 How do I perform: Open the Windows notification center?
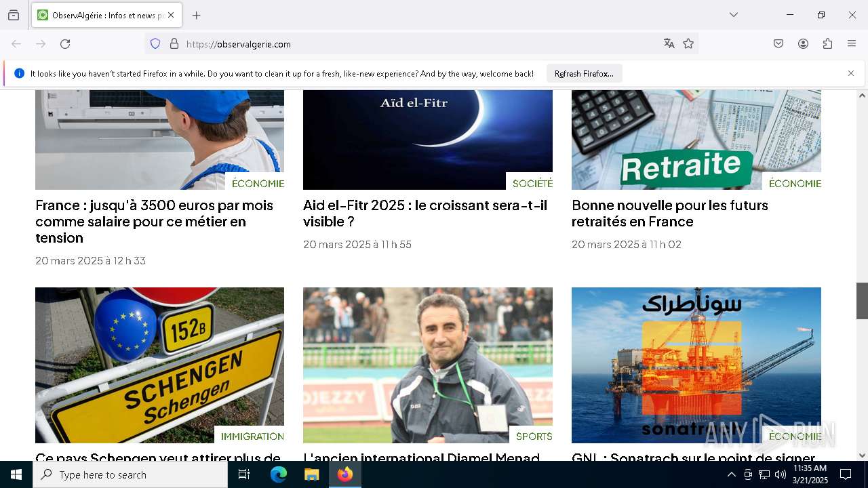pyautogui.click(x=846, y=474)
